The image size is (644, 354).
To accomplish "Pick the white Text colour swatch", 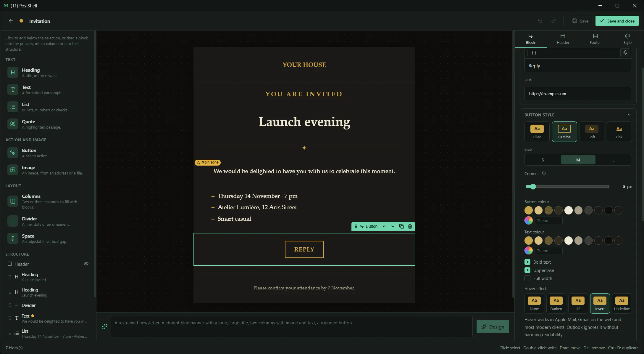I will (569, 241).
